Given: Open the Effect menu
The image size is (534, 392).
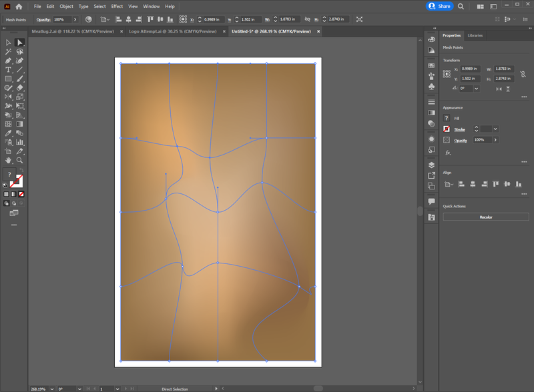Looking at the screenshot, I should [x=117, y=6].
